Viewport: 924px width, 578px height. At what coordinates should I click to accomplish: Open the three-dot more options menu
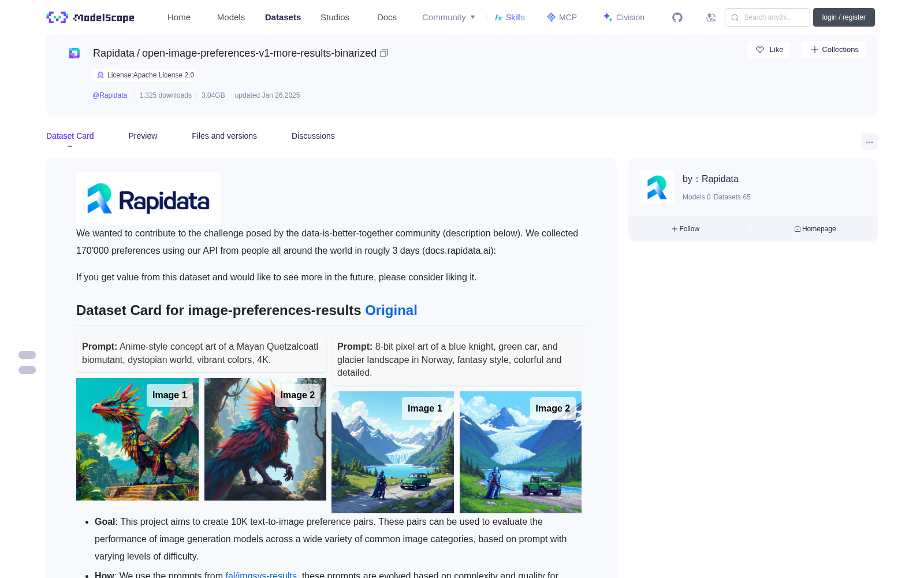tap(869, 142)
